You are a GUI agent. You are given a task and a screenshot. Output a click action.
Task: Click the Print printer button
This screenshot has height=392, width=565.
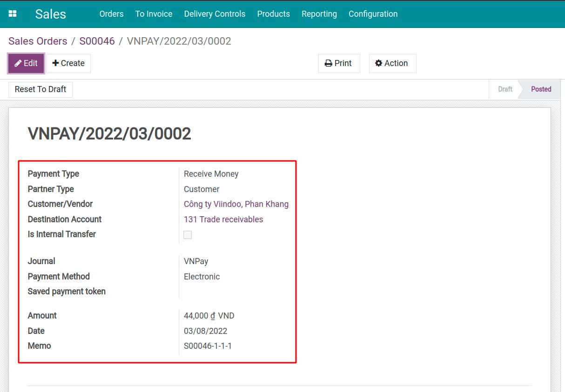point(339,64)
